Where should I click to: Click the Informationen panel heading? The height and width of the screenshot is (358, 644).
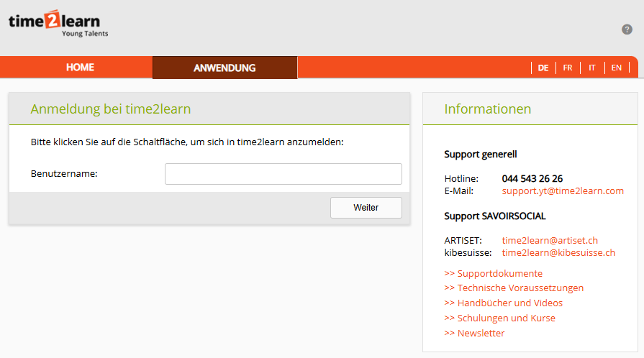click(488, 109)
